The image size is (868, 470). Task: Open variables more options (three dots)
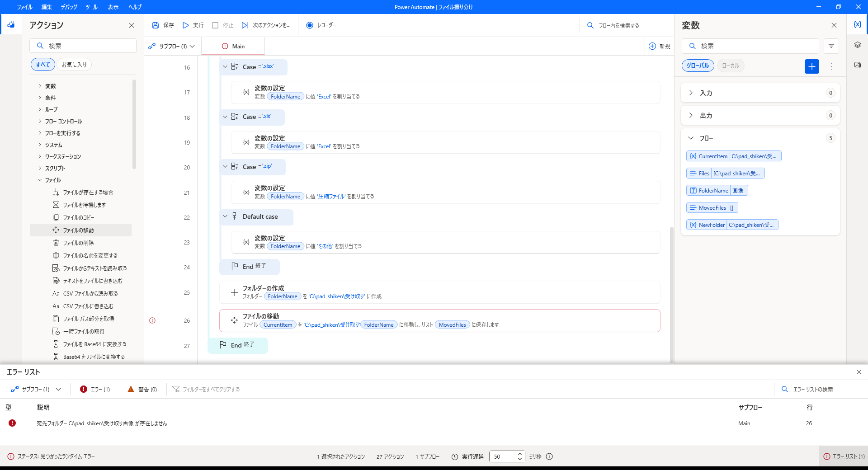(x=832, y=66)
